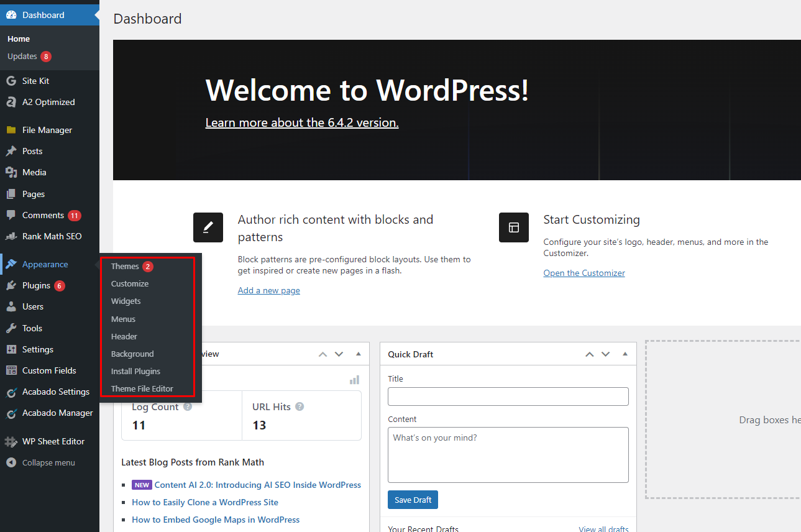Click the A2 Optimized sidebar icon

pyautogui.click(x=11, y=102)
